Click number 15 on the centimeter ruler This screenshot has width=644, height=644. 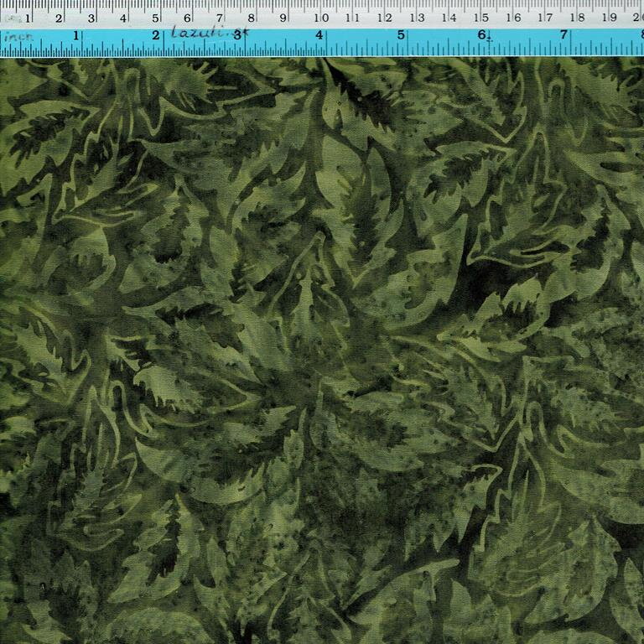(481, 18)
